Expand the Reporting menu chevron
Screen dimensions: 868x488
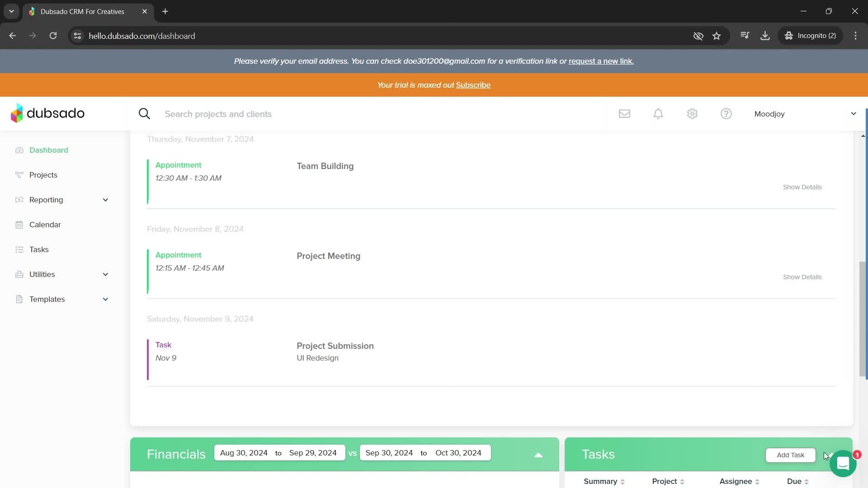[x=105, y=200]
